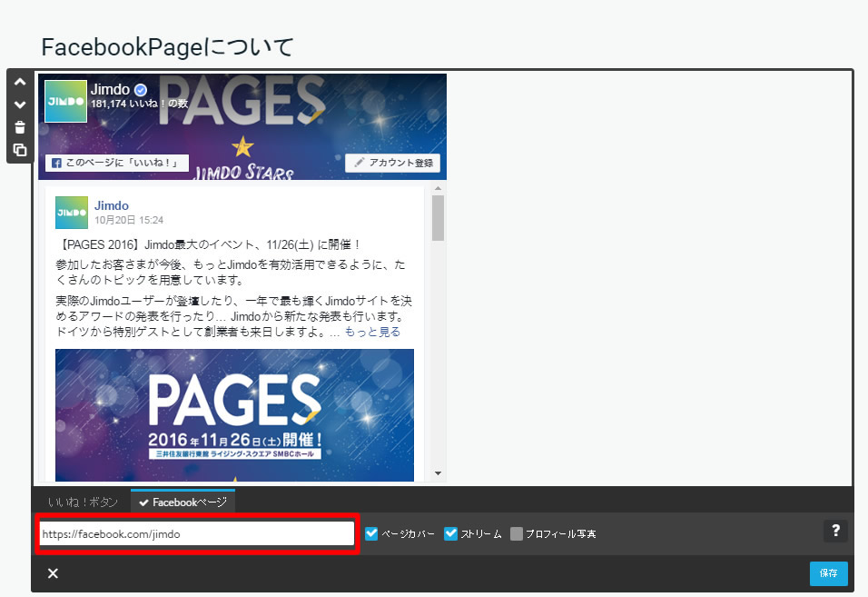Image resolution: width=868 pixels, height=597 pixels.
Task: Click Jimdo avatar in the stream post
Action: [x=72, y=212]
